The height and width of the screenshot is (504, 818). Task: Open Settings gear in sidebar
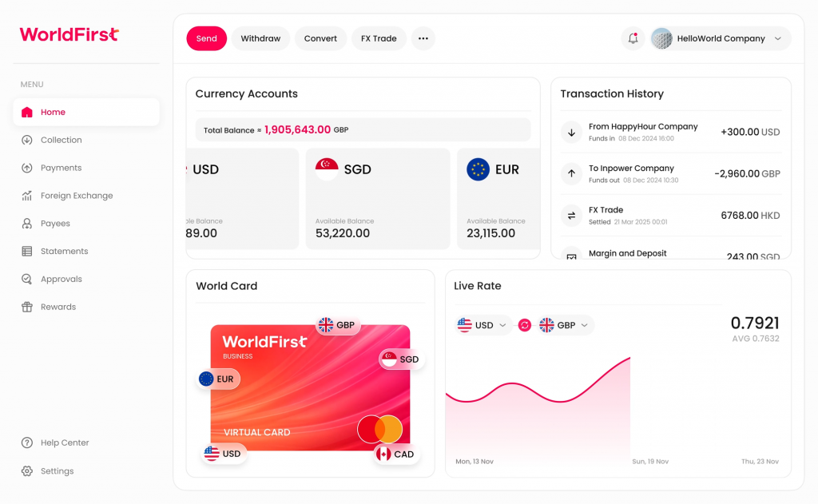27,471
